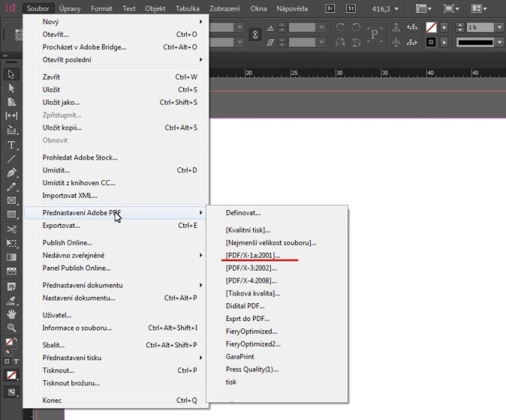Image resolution: width=506 pixels, height=420 pixels.
Task: Open Adobe Bridge via Br icon
Action: click(x=330, y=9)
